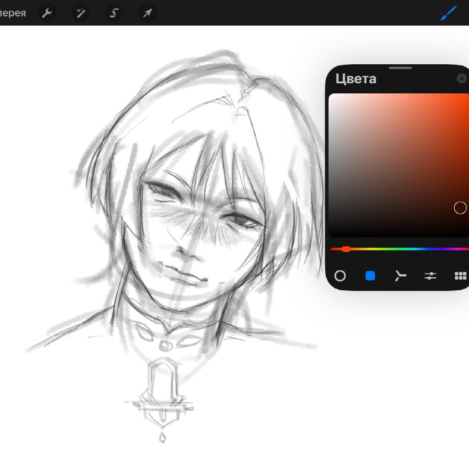Click the orange hue slider handle
469x476 pixels.
tap(345, 249)
